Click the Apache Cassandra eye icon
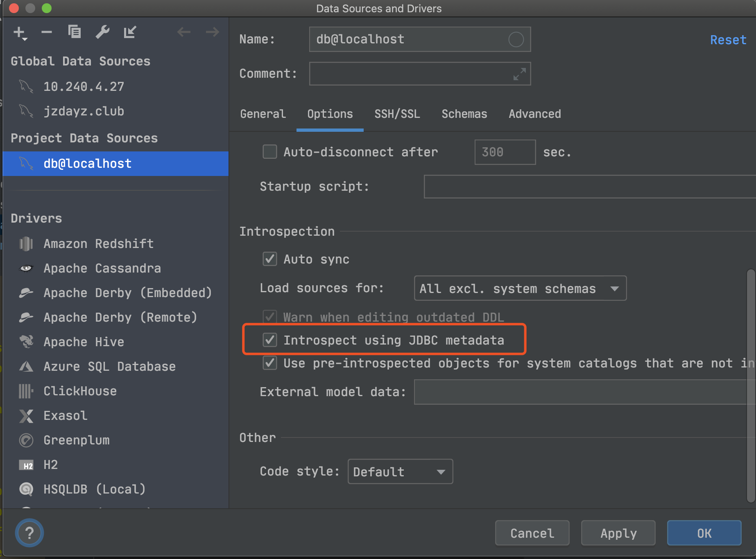Image resolution: width=756 pixels, height=559 pixels. point(26,268)
